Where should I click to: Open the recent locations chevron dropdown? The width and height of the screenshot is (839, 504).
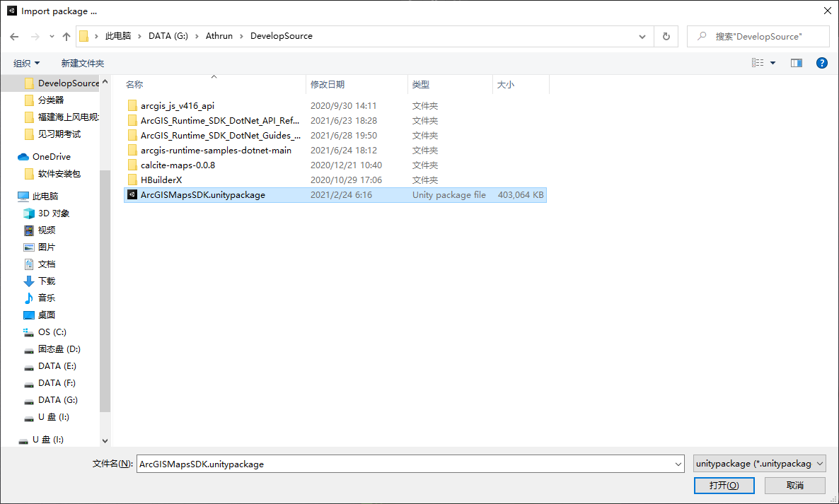tap(51, 35)
